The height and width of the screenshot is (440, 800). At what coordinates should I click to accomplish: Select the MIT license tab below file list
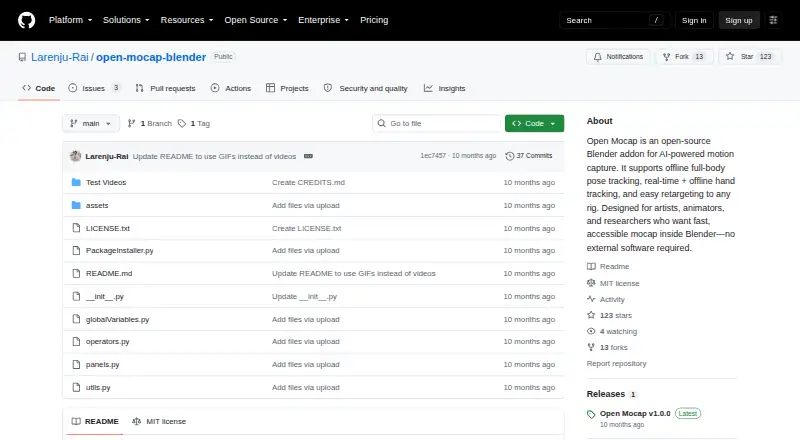click(159, 422)
